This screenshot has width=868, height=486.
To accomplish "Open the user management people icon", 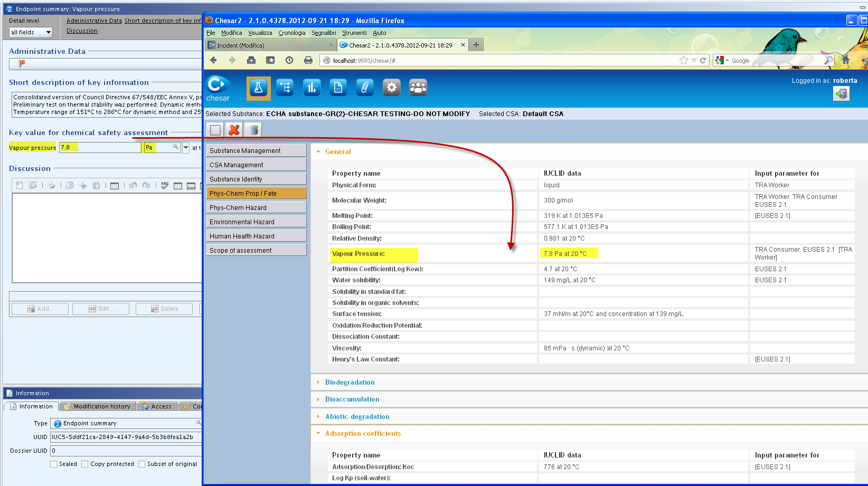I will (418, 88).
